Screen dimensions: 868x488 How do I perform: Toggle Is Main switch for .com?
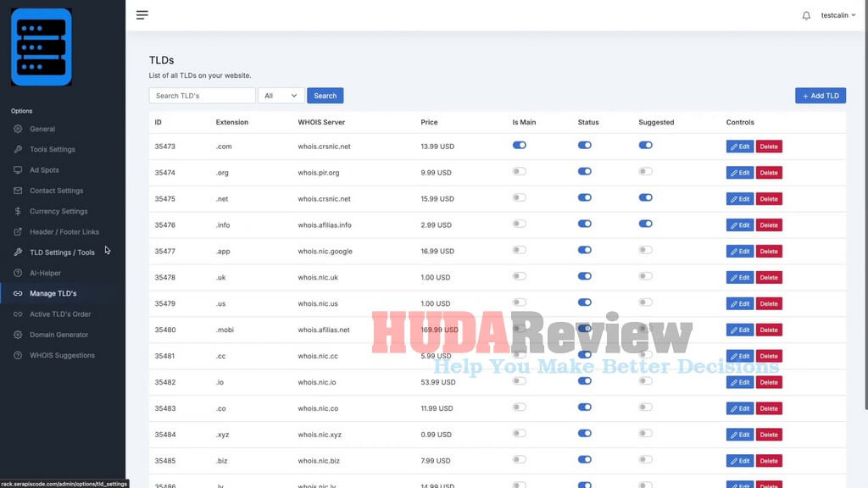point(520,145)
